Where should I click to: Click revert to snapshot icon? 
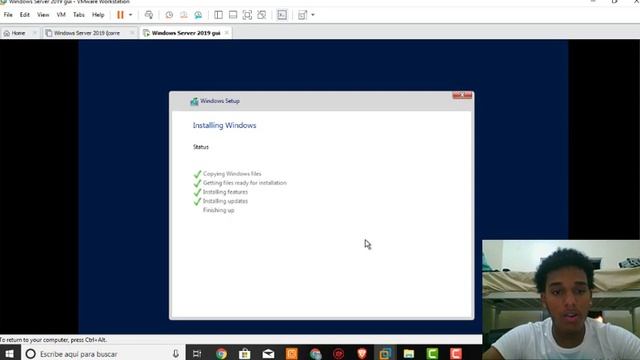tap(184, 15)
